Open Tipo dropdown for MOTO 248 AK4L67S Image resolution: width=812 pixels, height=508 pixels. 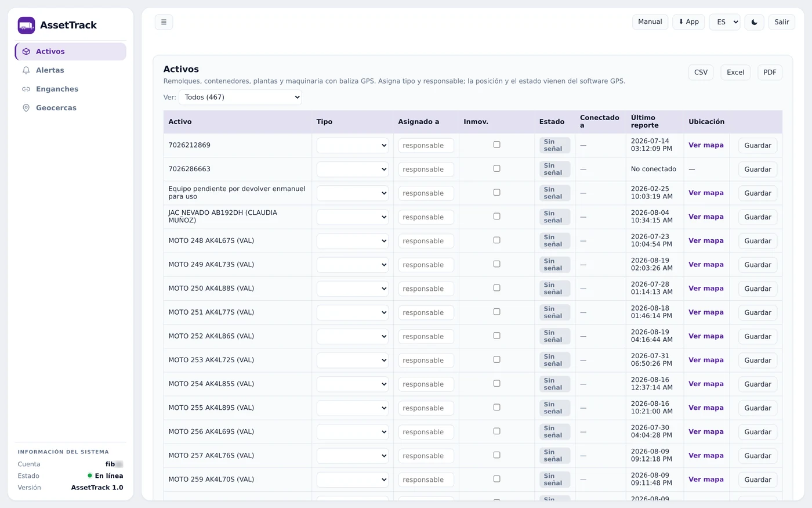point(353,241)
